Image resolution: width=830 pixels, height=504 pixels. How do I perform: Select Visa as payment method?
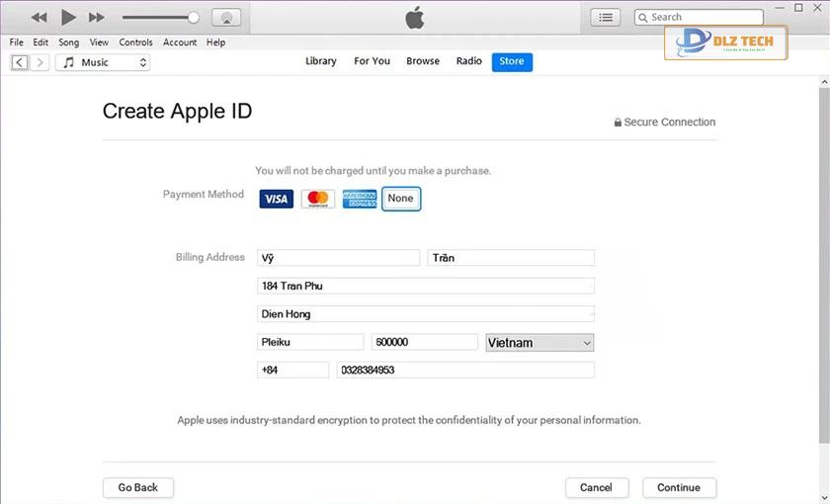(277, 199)
